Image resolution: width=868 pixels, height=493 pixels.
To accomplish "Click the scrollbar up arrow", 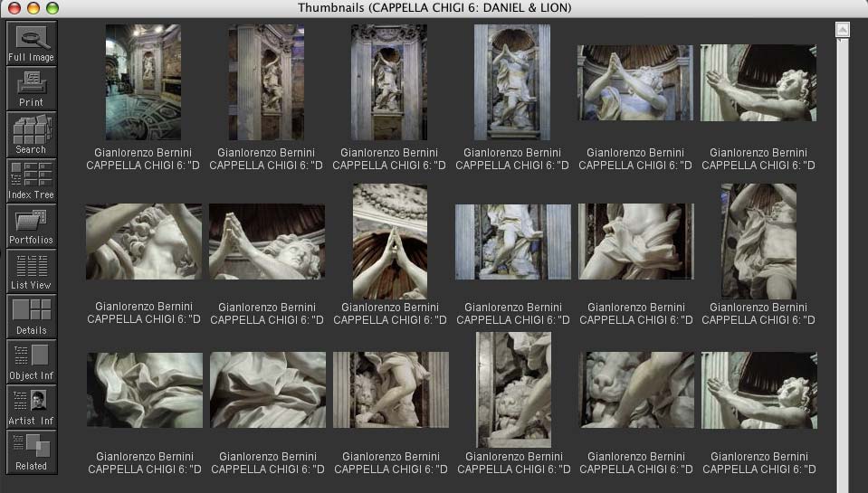I will [x=842, y=29].
